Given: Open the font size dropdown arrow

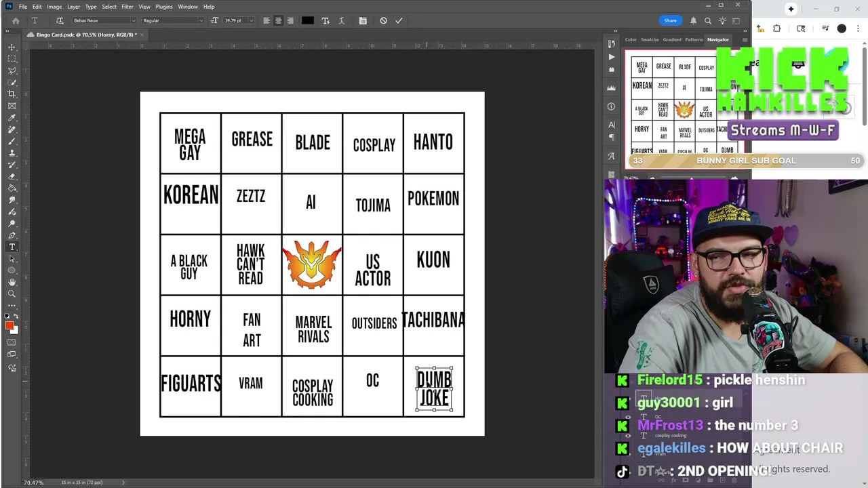Looking at the screenshot, I should (251, 20).
